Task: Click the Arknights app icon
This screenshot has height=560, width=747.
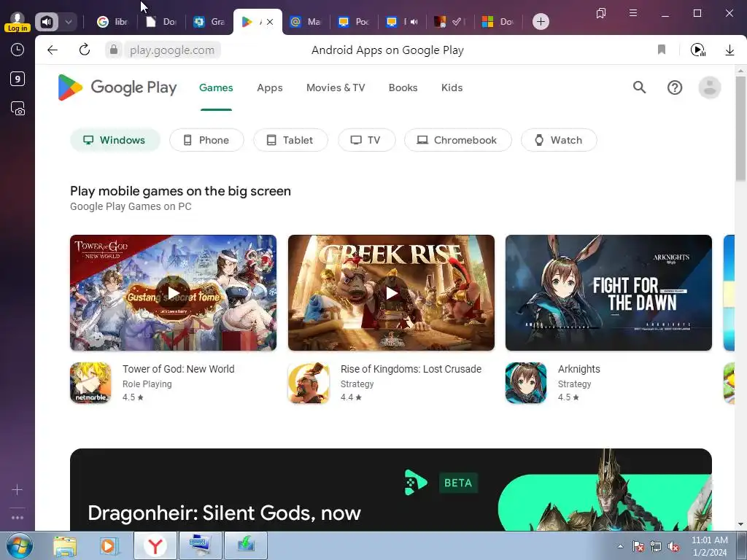Action: [526, 383]
